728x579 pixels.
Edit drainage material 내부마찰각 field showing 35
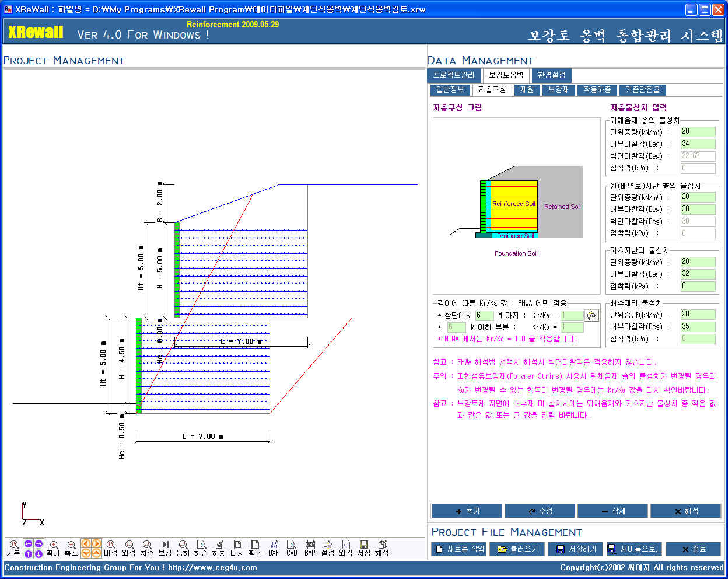(x=698, y=326)
